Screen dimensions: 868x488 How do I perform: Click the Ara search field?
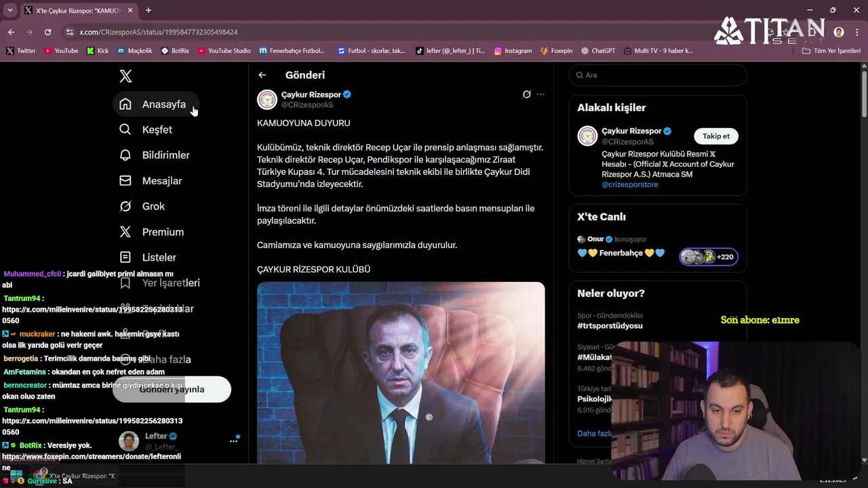coord(658,75)
